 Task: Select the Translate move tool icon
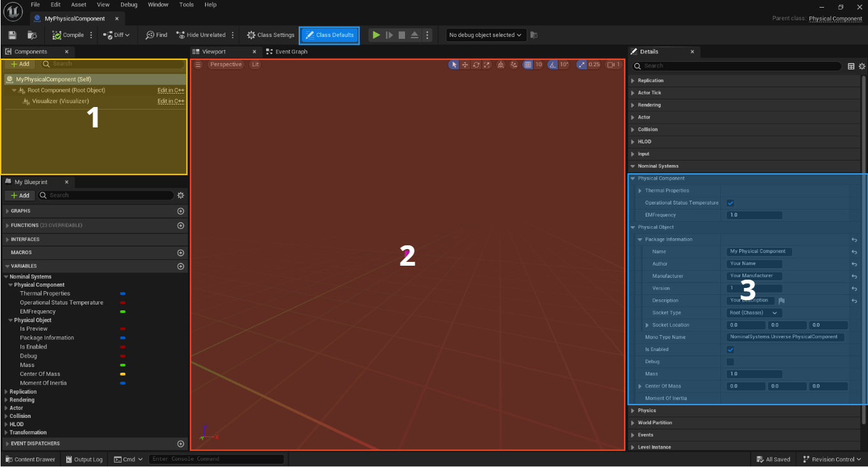465,64
